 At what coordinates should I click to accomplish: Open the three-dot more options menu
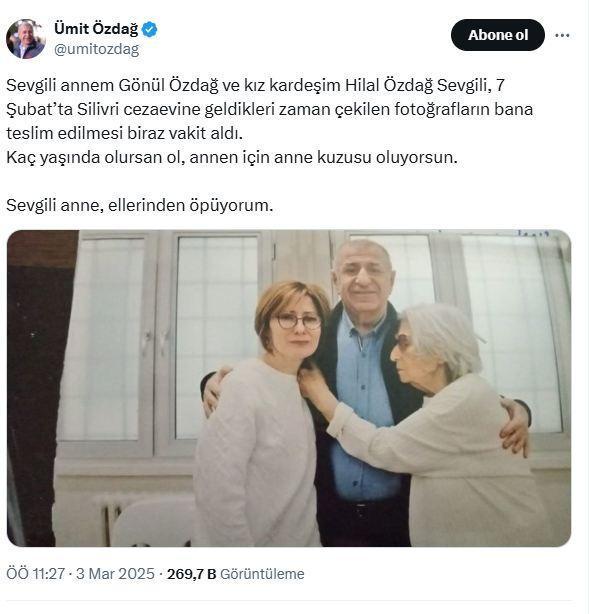pyautogui.click(x=562, y=35)
